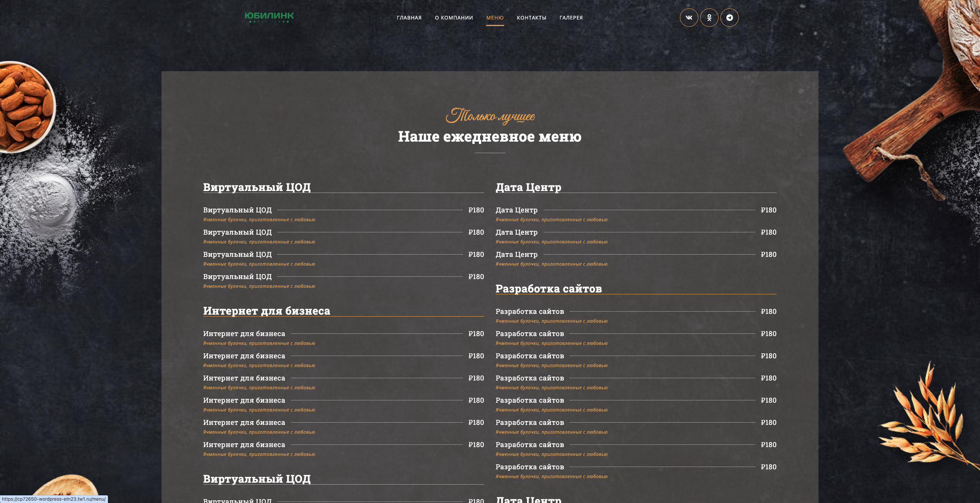Click the Юбилинк logo
The image size is (980, 503).
269,17
